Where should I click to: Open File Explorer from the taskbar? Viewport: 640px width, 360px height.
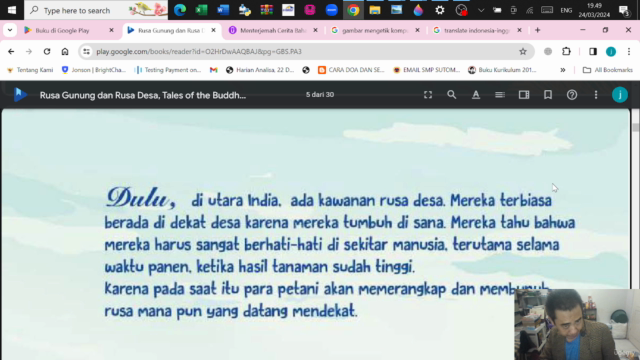[375, 10]
